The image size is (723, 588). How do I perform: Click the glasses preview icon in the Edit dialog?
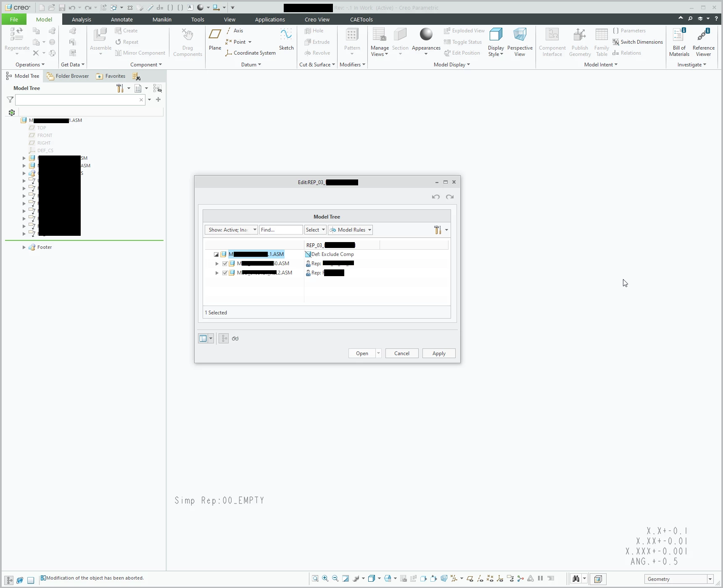[x=235, y=338]
